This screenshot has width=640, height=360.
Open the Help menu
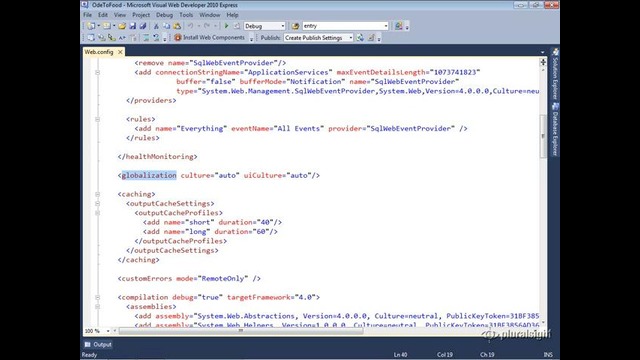[x=232, y=15]
